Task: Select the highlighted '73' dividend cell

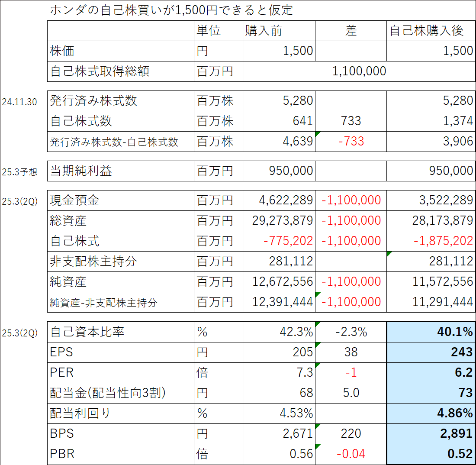Action: [x=431, y=393]
